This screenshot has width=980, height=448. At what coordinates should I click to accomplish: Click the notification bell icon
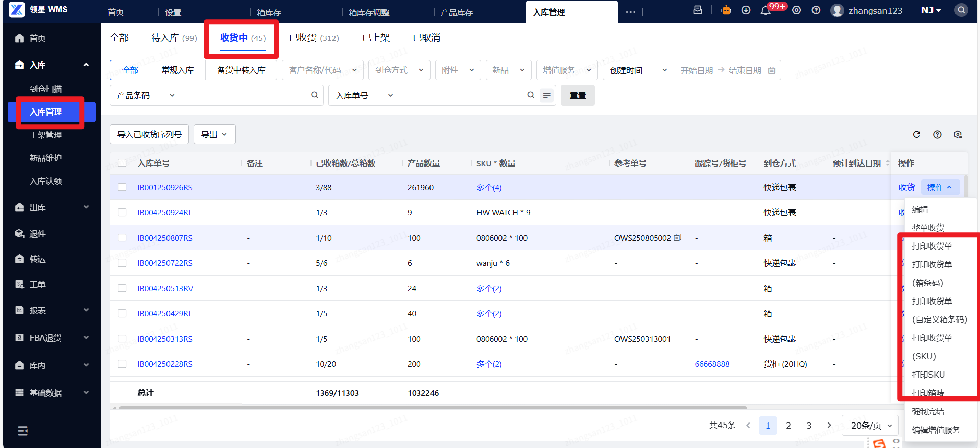pos(765,11)
